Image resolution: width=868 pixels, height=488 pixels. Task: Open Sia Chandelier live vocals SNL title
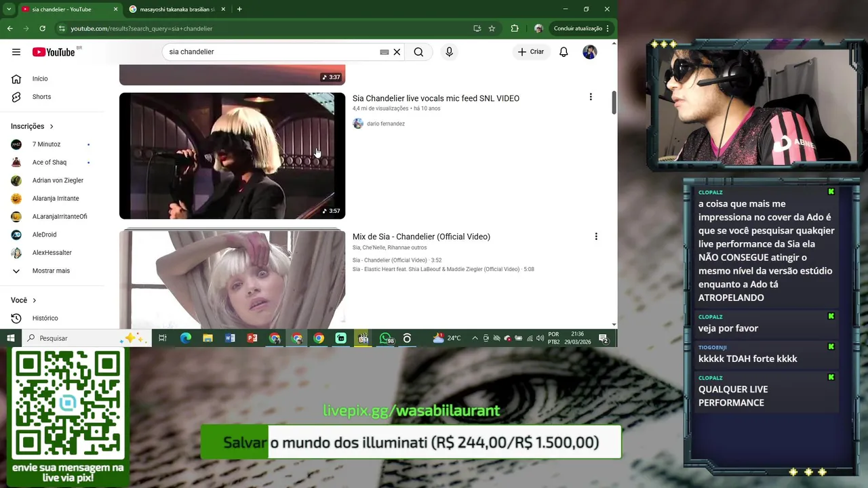point(435,98)
